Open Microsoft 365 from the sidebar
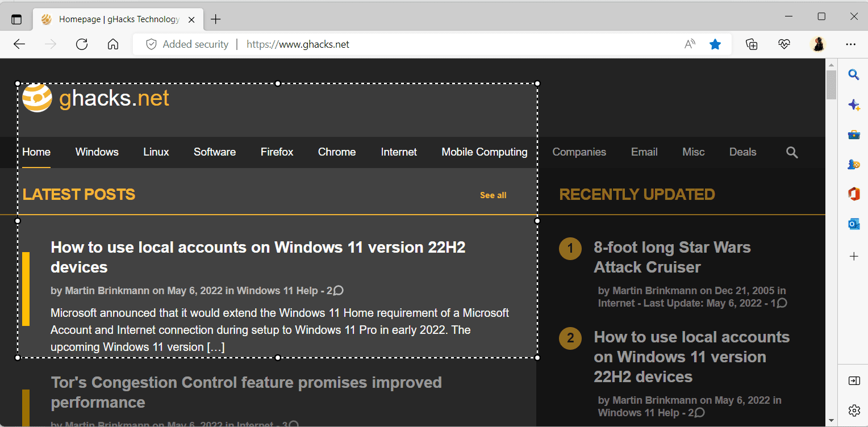Viewport: 868px width, 427px height. tap(854, 194)
